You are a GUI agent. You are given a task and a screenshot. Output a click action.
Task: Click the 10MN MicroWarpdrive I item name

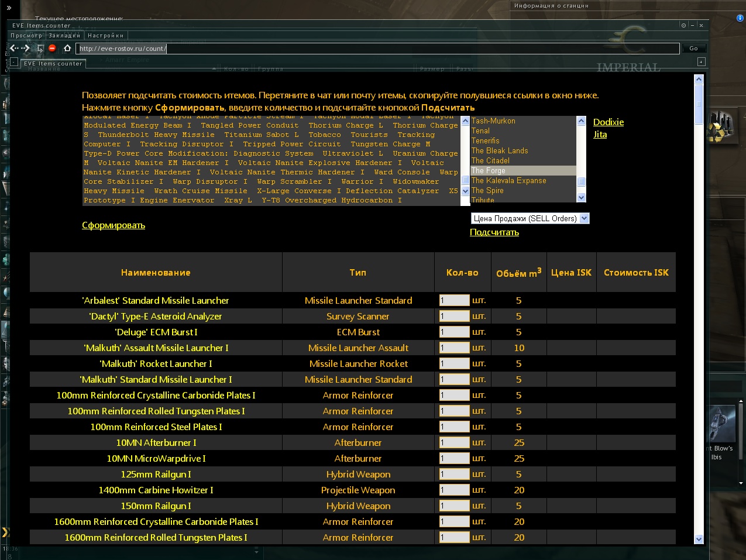tap(156, 458)
